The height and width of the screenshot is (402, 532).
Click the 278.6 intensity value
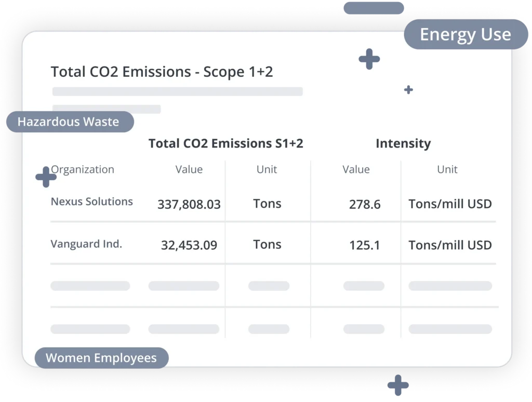(365, 205)
